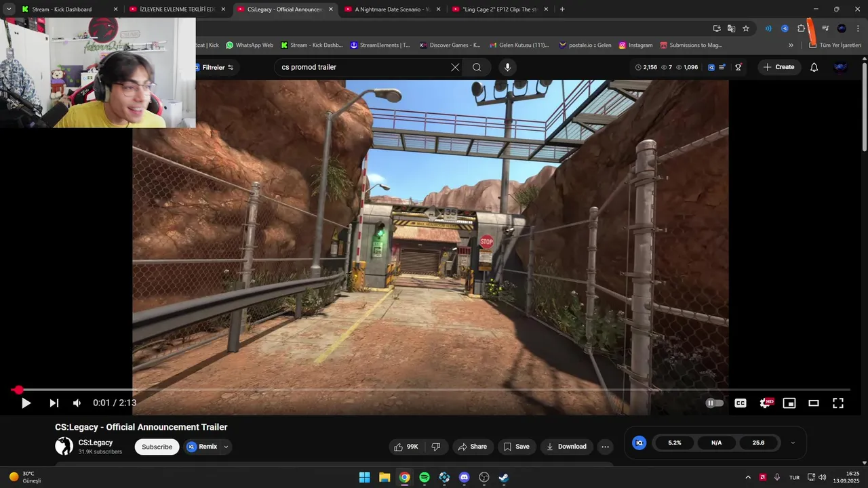Click the N/A vidIQ stat

[x=716, y=443]
